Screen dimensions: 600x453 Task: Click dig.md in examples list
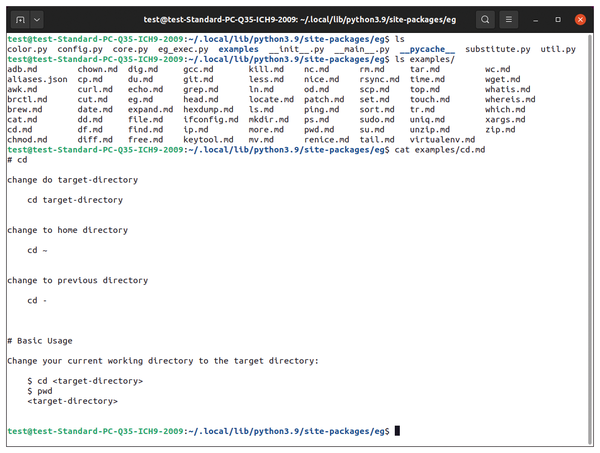tap(143, 69)
